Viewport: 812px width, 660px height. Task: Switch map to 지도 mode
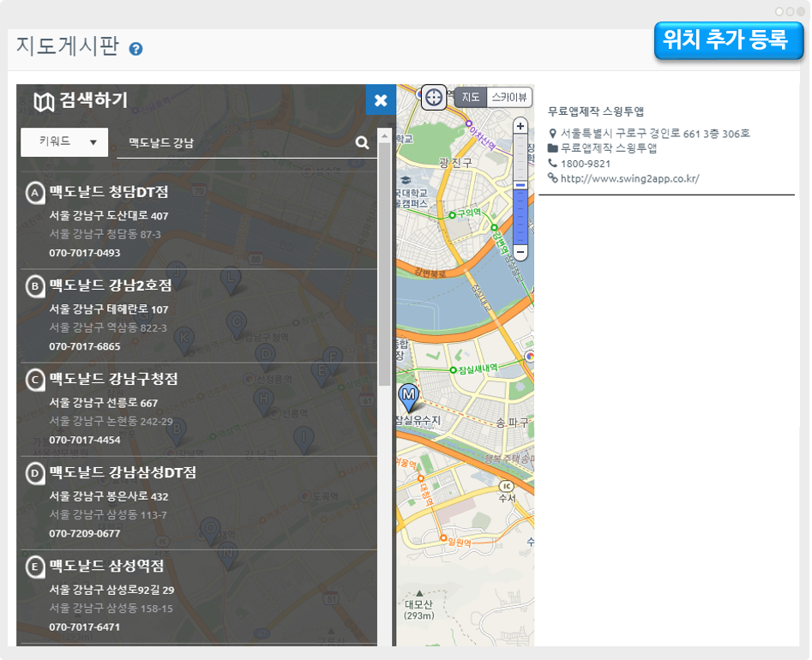(471, 98)
